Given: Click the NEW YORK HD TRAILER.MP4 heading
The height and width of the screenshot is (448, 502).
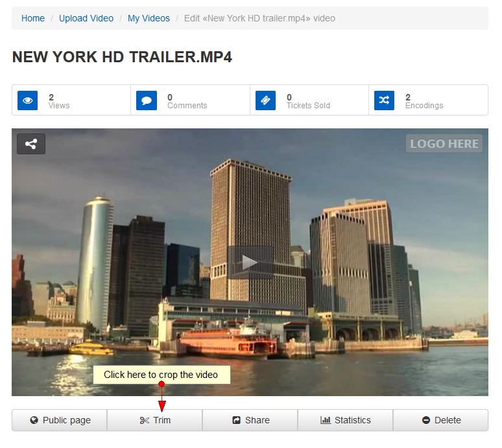Looking at the screenshot, I should (x=122, y=57).
